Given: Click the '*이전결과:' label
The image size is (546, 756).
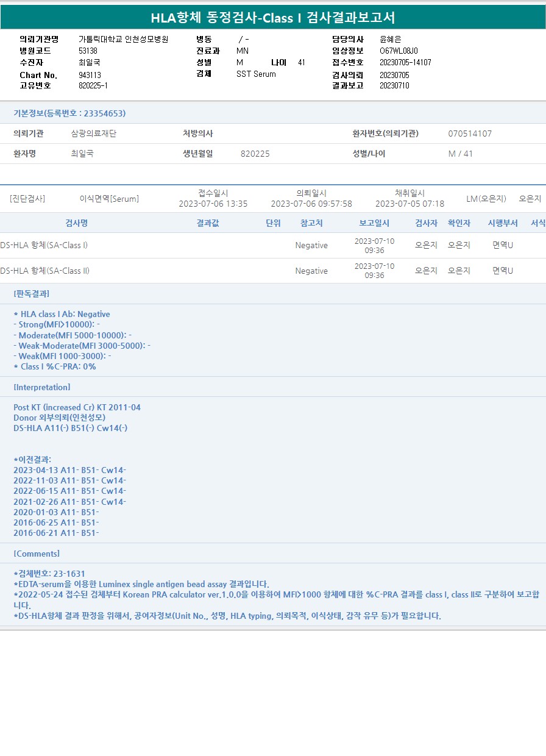Looking at the screenshot, I should click(32, 459).
